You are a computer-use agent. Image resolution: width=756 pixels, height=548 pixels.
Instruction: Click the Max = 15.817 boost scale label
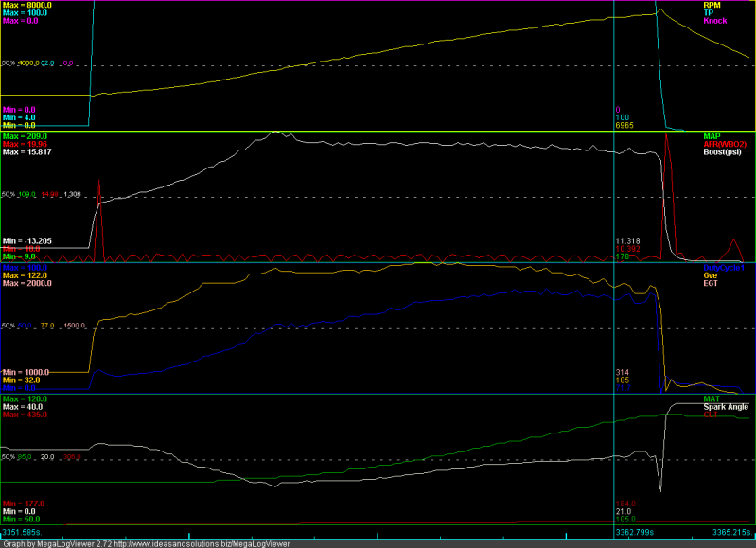(x=27, y=152)
